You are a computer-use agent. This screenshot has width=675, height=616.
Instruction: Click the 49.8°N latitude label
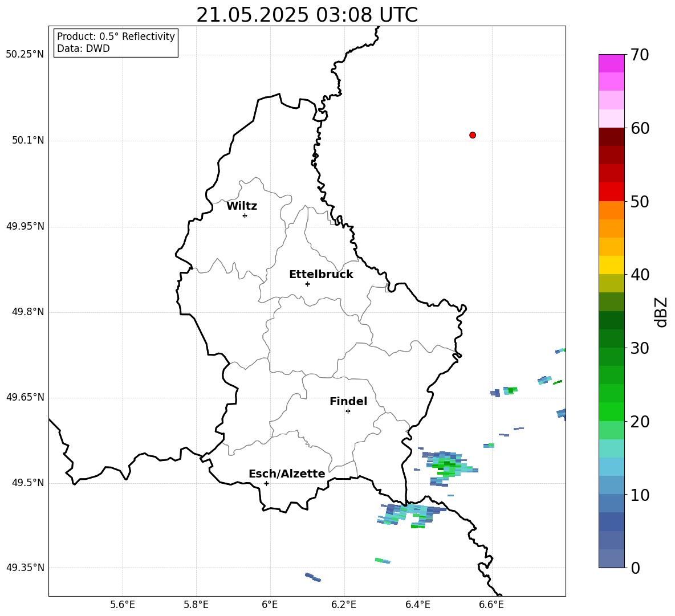(x=28, y=312)
